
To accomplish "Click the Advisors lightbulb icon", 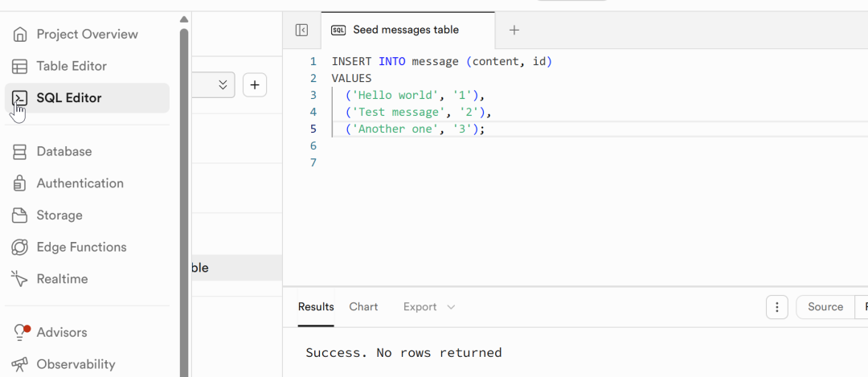I will pos(20,333).
